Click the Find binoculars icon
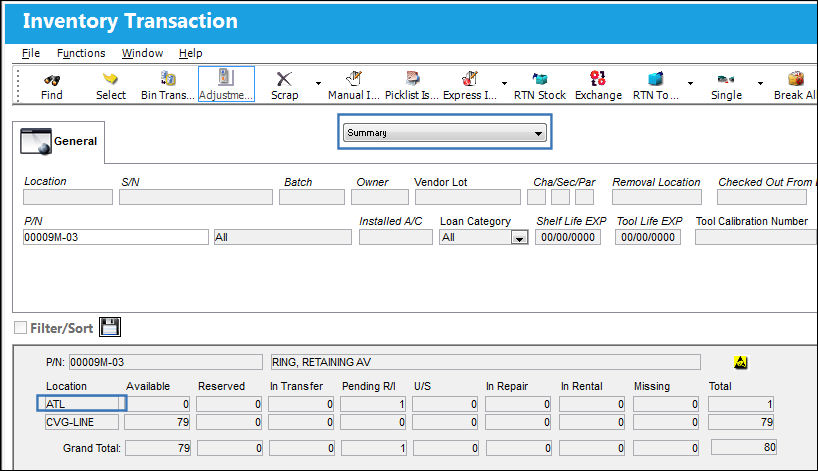Image resolution: width=818 pixels, height=471 pixels. click(52, 80)
